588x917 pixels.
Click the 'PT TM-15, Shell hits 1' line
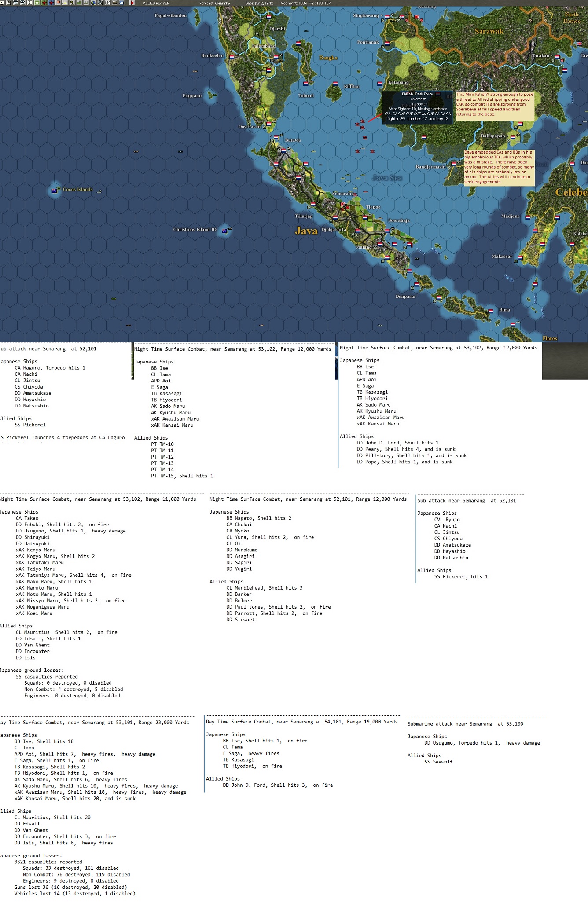point(182,476)
